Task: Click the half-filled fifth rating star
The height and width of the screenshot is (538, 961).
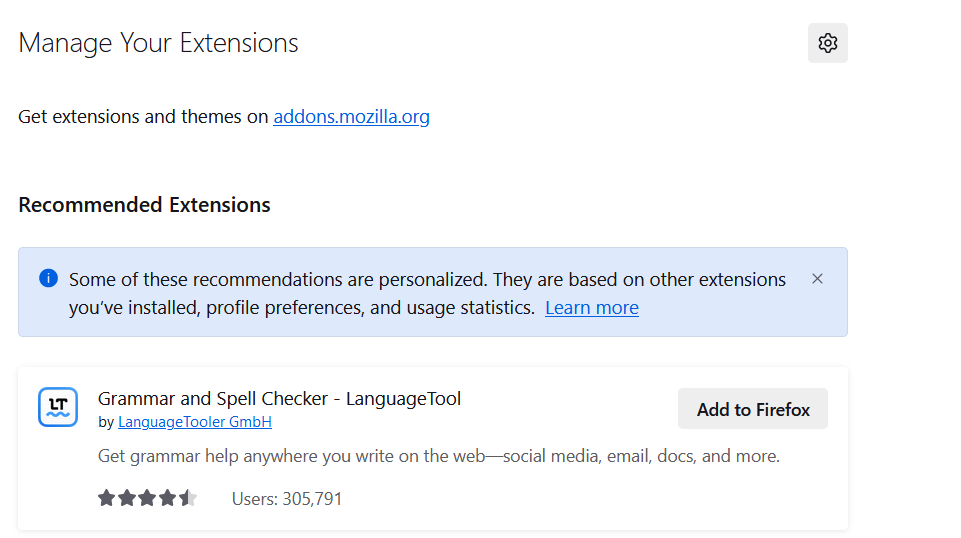Action: 188,498
